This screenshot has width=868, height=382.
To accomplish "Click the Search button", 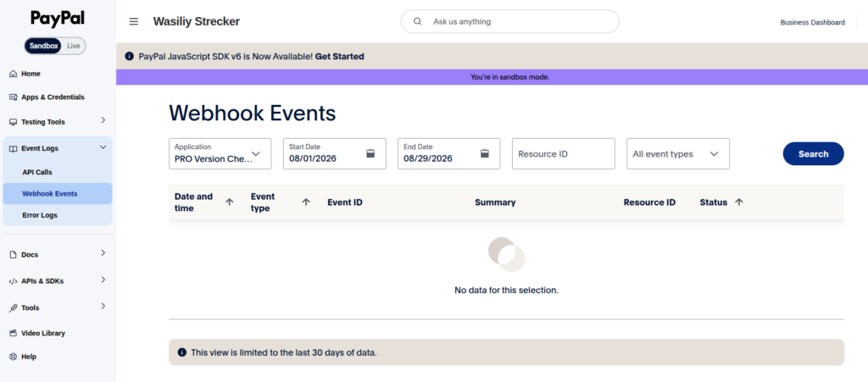I will pyautogui.click(x=813, y=153).
